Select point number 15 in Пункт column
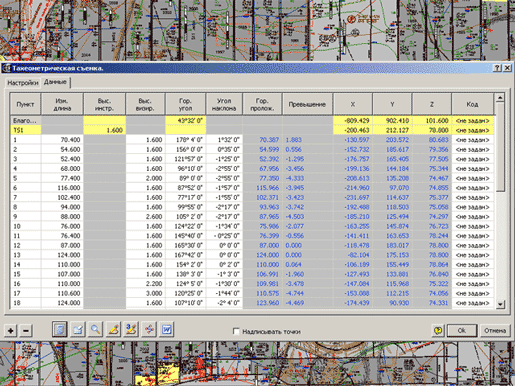This screenshot has height=386, width=515. 26,274
